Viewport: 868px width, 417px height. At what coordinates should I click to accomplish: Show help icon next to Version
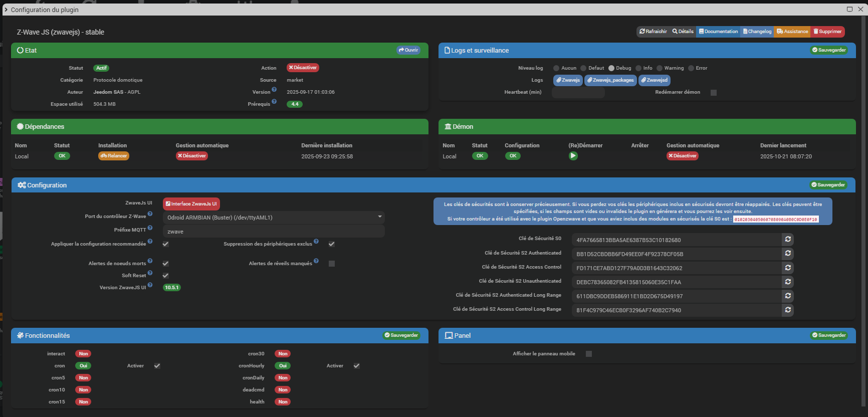pos(274,90)
